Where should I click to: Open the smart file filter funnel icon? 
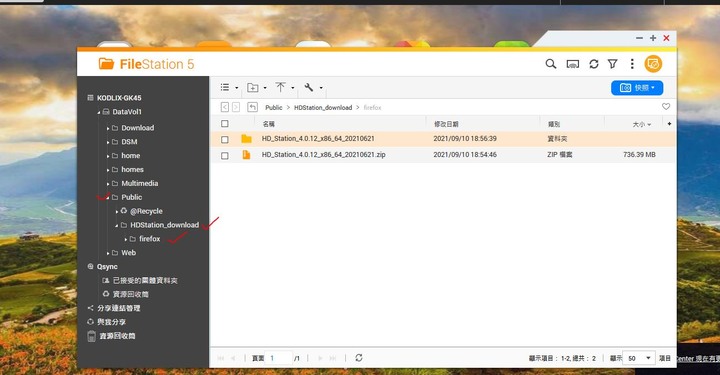[613, 64]
